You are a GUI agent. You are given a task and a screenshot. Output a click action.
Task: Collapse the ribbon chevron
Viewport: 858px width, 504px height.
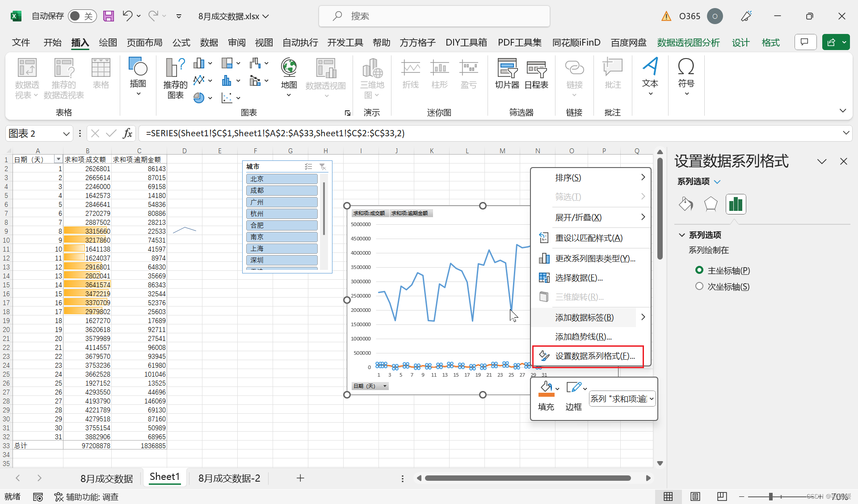pyautogui.click(x=843, y=111)
